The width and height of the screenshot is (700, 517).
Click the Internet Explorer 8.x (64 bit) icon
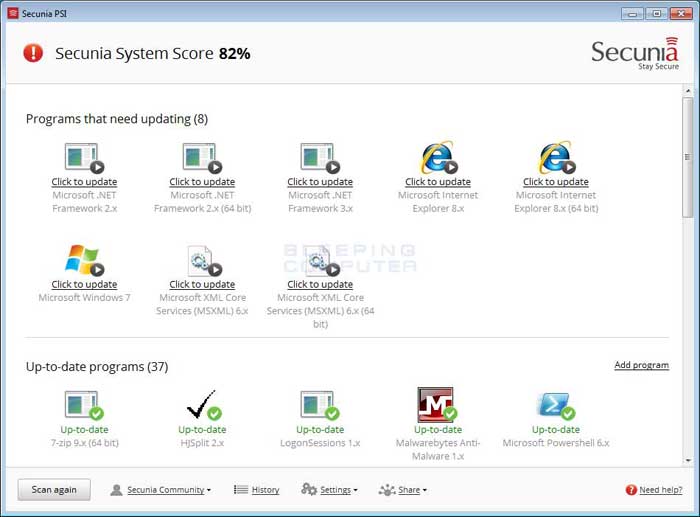[x=556, y=158]
